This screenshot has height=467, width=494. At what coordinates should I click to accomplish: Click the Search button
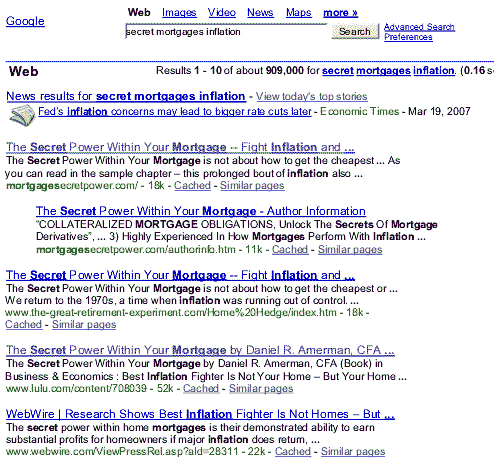coord(355,31)
